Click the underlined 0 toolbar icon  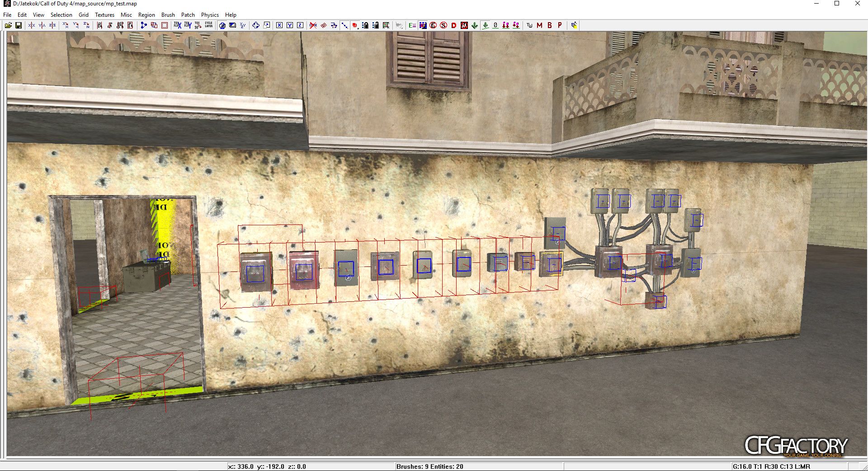pyautogui.click(x=495, y=25)
